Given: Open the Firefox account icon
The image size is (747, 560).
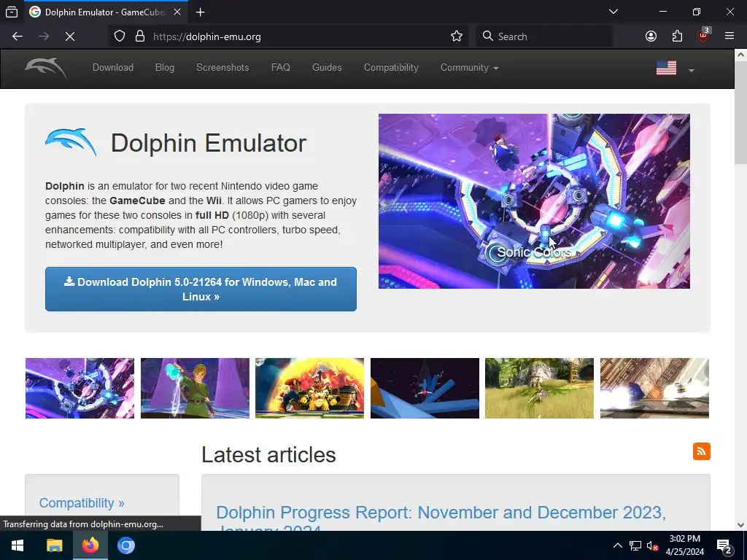Looking at the screenshot, I should click(651, 36).
